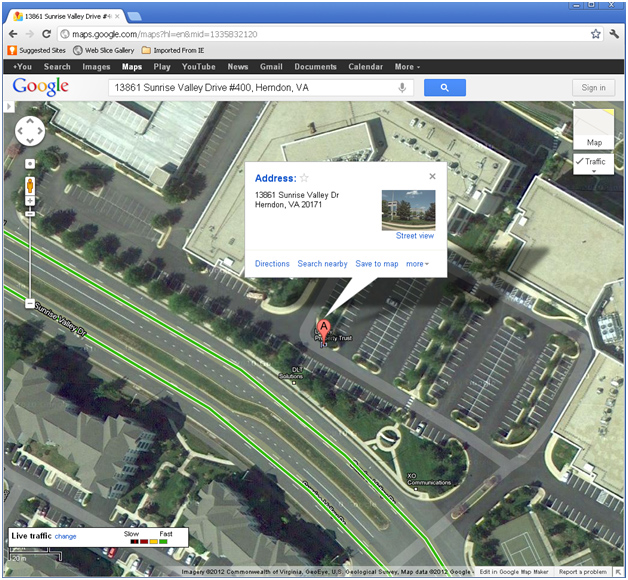Screen dimensions: 628x580
Task: Open the browser wrench settings menu
Action: click(x=614, y=34)
